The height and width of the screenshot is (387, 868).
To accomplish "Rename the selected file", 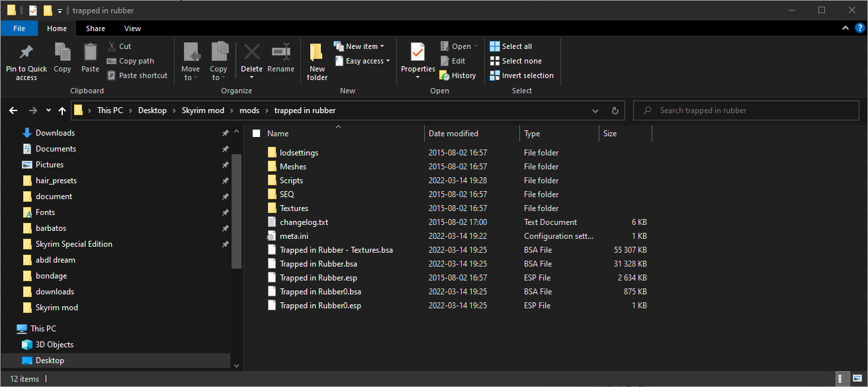I will [281, 58].
